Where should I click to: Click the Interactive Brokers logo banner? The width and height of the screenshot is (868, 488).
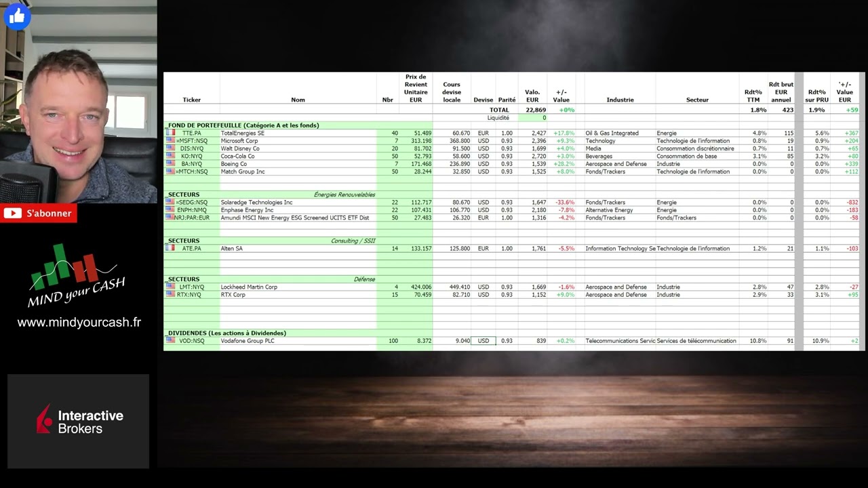[78, 421]
